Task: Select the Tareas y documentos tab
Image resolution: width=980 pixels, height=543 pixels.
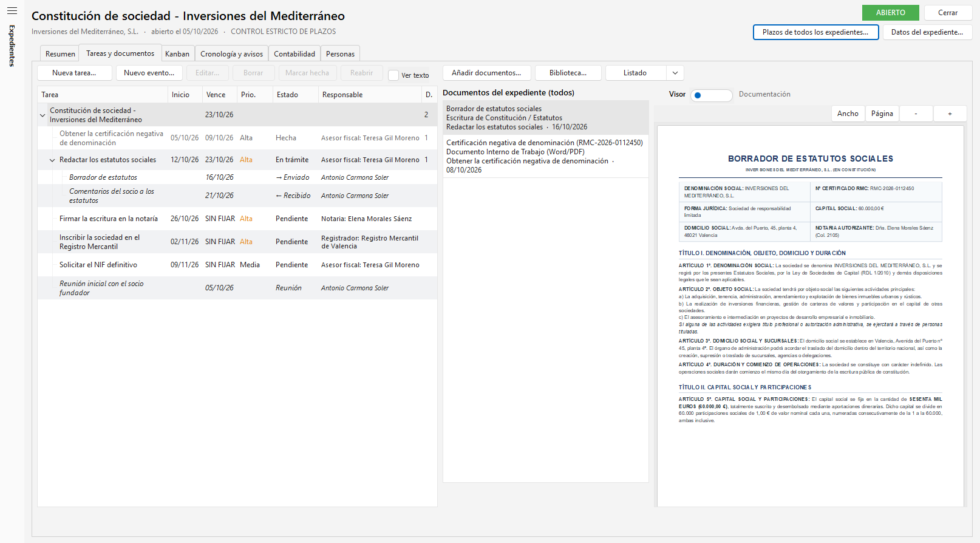Action: click(120, 53)
